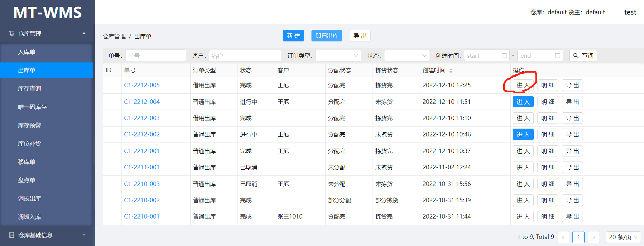Click blue 进入 for order C1-2212-002

pos(523,134)
